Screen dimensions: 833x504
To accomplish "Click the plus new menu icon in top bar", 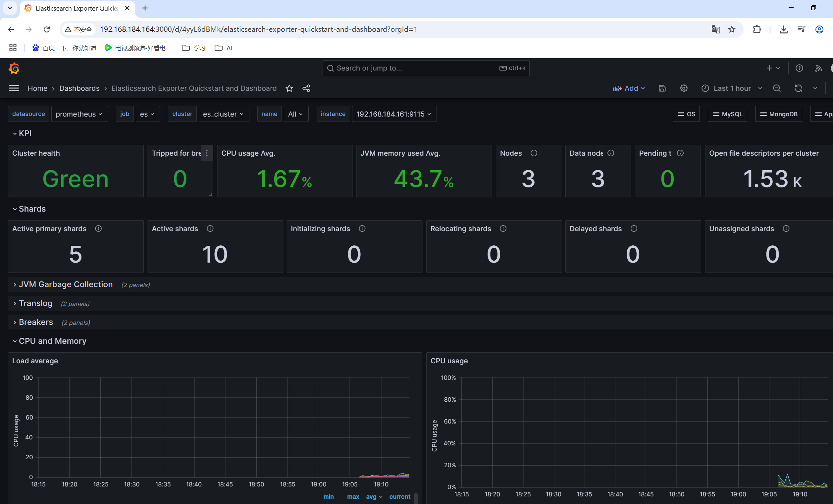I will point(773,68).
